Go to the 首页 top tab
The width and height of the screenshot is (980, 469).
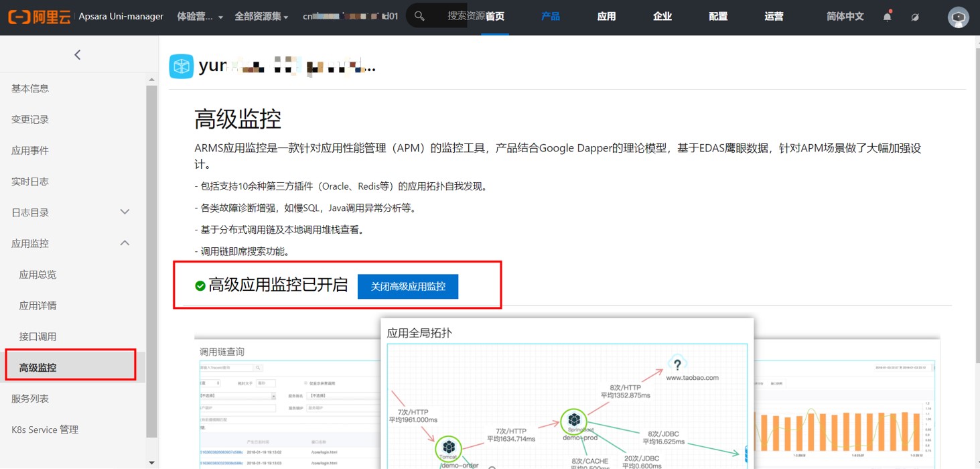click(495, 17)
